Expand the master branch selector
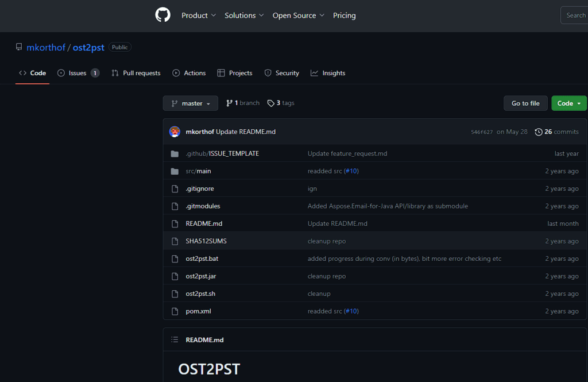The image size is (588, 382). pyautogui.click(x=190, y=103)
